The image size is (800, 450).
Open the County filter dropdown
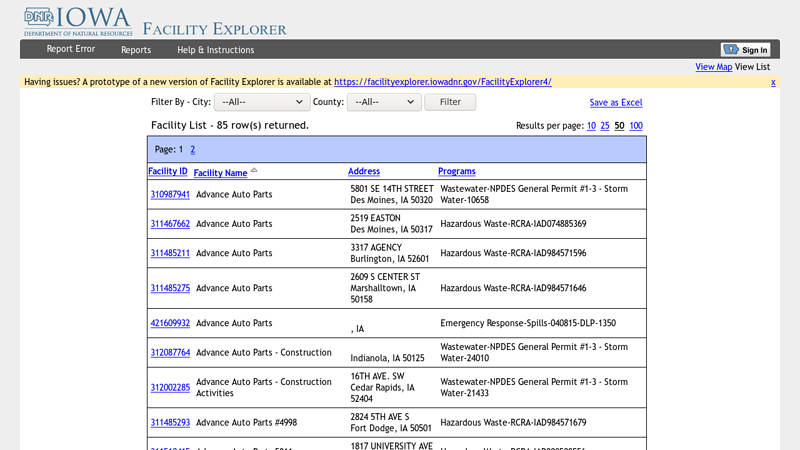tap(384, 102)
